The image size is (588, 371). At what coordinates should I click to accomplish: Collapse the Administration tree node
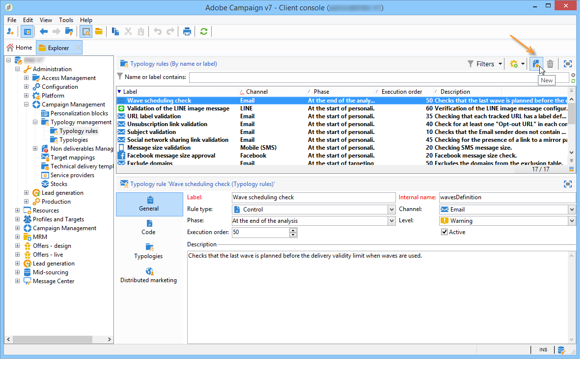click(17, 69)
